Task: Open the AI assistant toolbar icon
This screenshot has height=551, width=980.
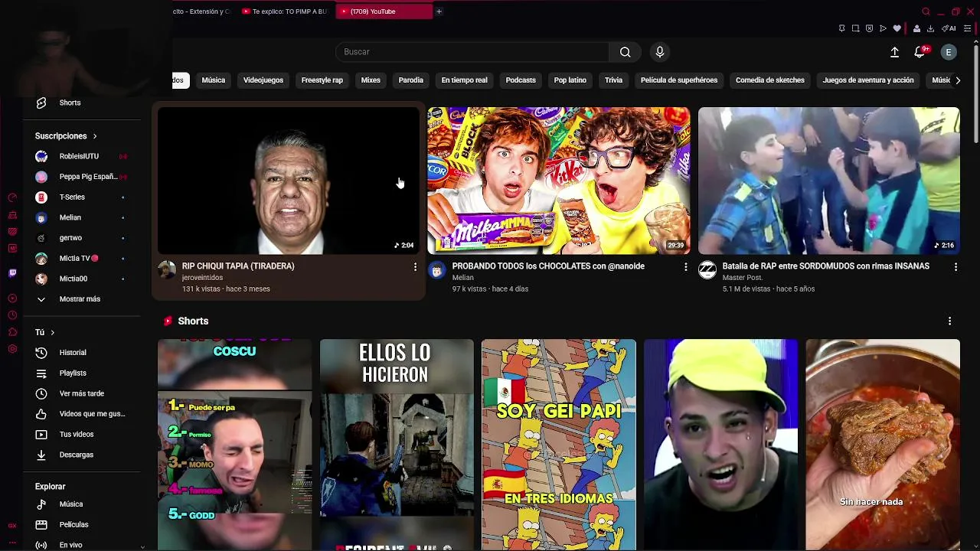Action: coord(949,28)
